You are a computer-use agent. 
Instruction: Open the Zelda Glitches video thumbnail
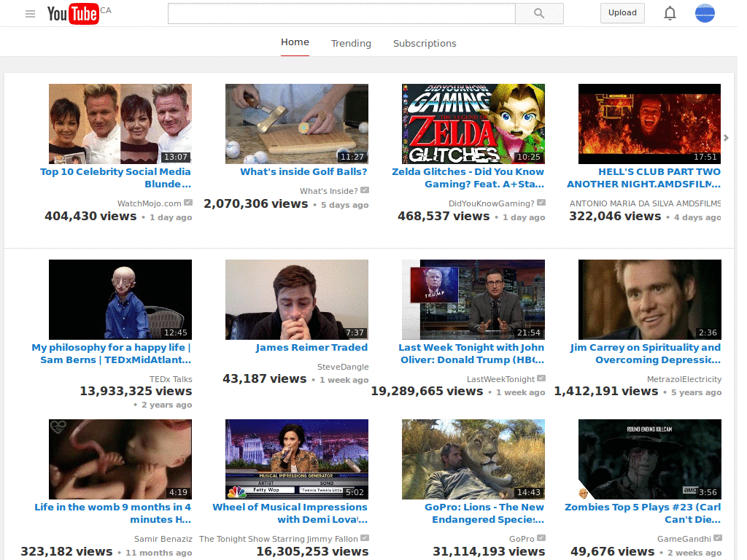pyautogui.click(x=473, y=124)
